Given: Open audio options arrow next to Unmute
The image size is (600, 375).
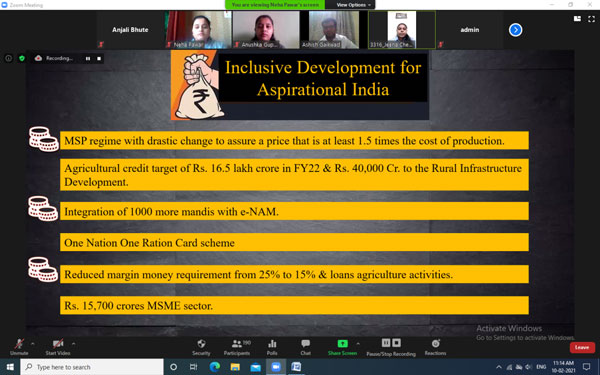Looking at the screenshot, I should click(x=33, y=344).
